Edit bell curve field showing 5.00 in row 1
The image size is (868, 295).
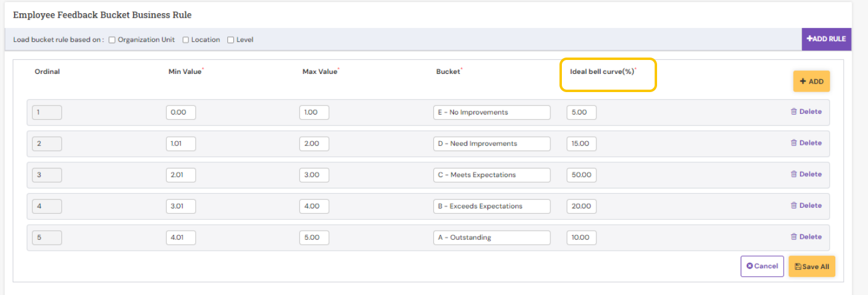click(x=581, y=112)
